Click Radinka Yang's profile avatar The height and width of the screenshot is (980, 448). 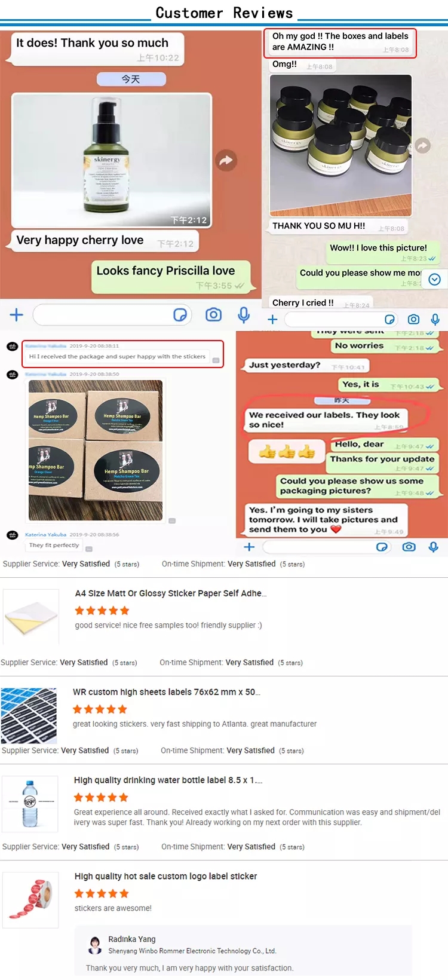tap(95, 945)
